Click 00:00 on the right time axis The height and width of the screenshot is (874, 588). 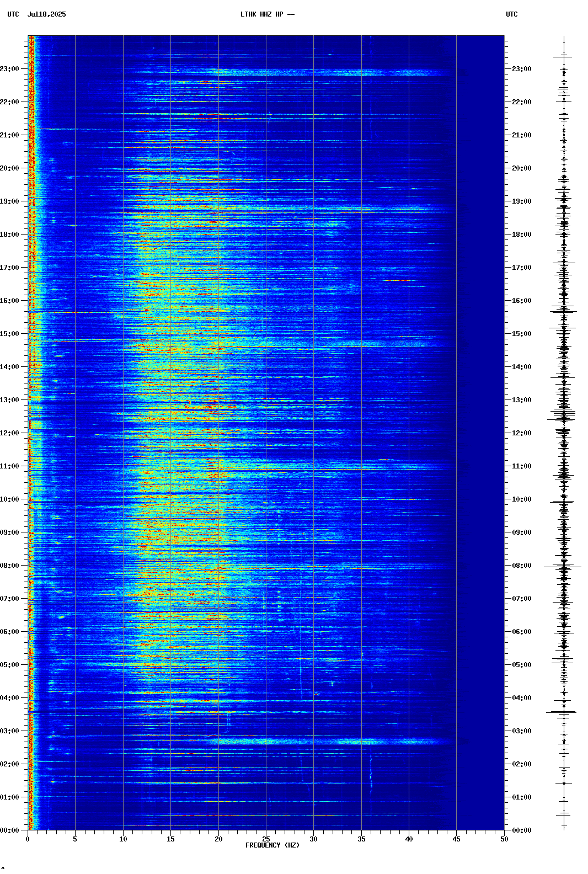522,830
